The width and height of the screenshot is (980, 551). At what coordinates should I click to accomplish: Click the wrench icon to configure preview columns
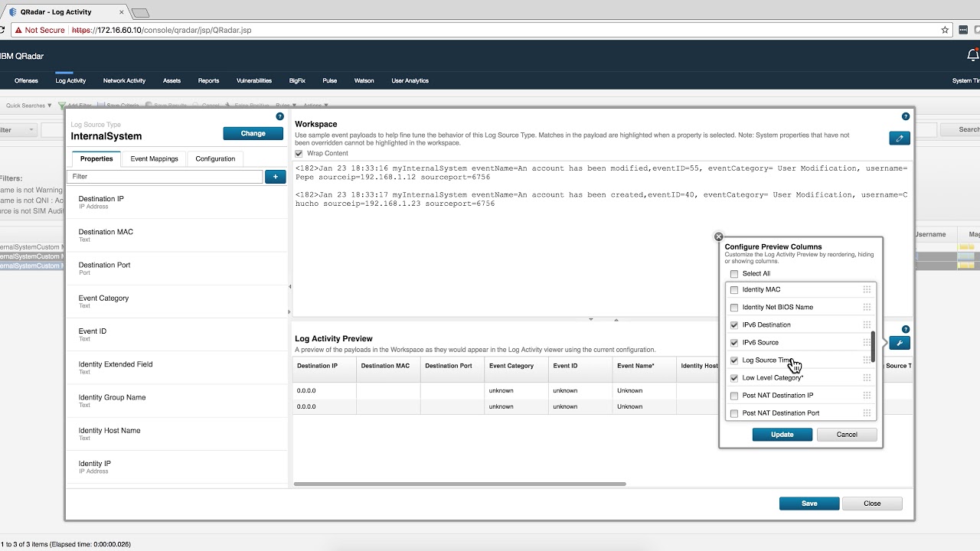(x=900, y=343)
